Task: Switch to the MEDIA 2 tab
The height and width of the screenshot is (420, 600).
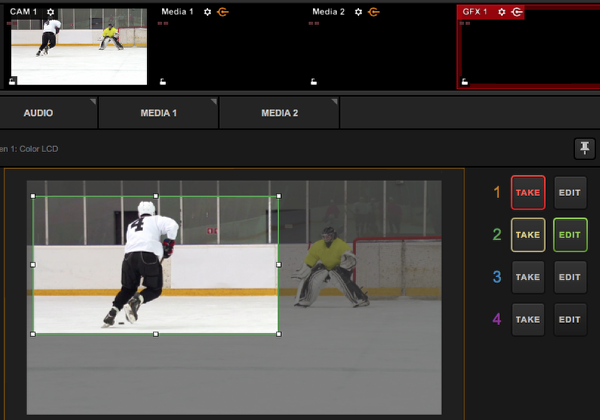Action: [279, 113]
